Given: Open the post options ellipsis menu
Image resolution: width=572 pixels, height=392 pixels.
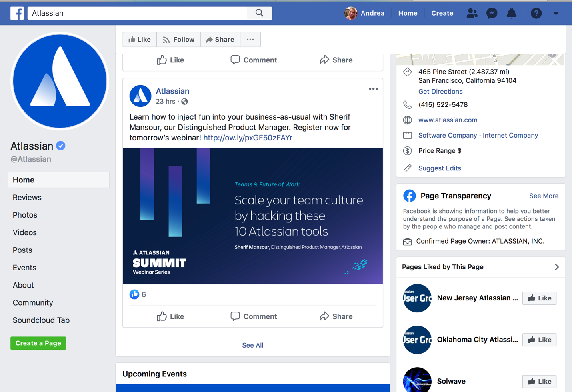Looking at the screenshot, I should point(373,89).
